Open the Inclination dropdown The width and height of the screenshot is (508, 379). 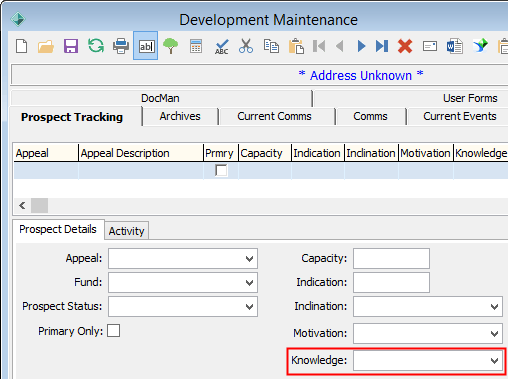494,307
